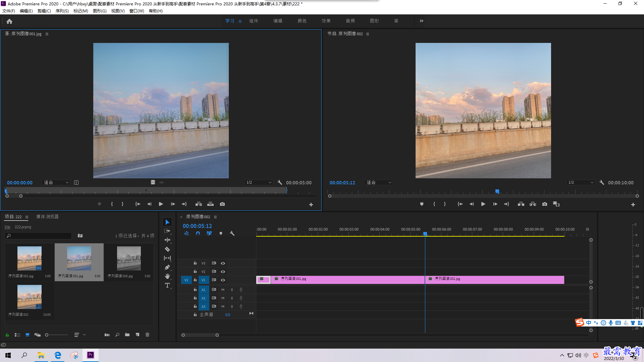Select the Selection arrow tool
Screen dimensions: 644x362
pyautogui.click(x=167, y=222)
